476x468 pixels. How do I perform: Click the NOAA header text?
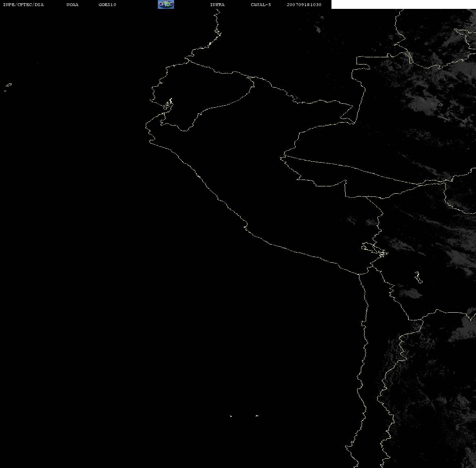(x=73, y=4)
